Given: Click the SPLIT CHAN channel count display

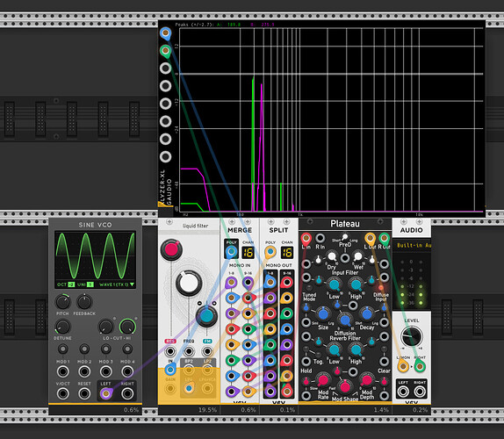Looking at the screenshot, I should click(287, 253).
